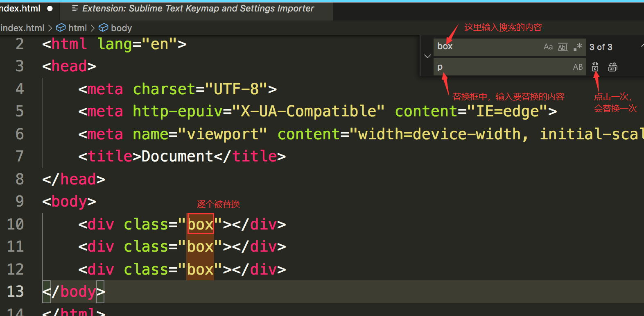Select line number 5 in gutter
Viewport: 644px width, 316px height.
click(20, 111)
